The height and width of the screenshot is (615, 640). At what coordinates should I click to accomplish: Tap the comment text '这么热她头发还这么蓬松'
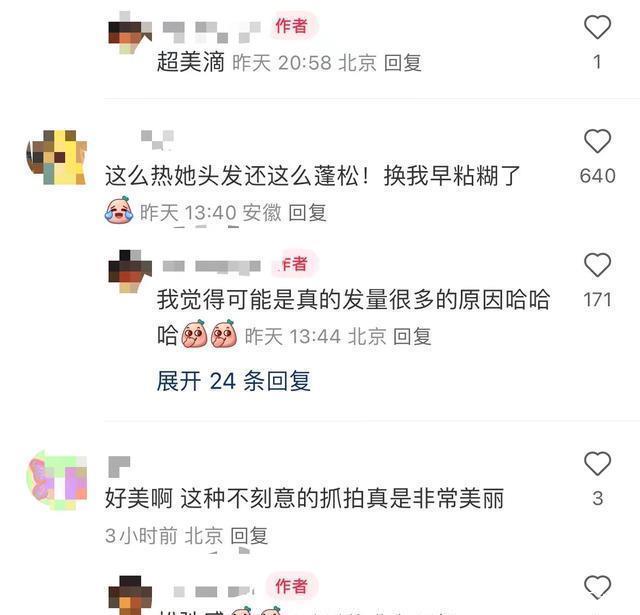(x=238, y=176)
